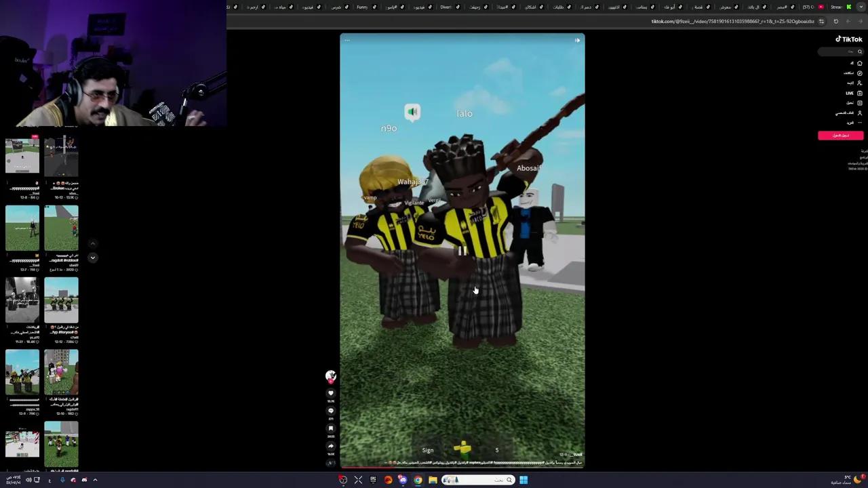This screenshot has width=868, height=488.
Task: Toggle the video volume speaker icon
Action: pyautogui.click(x=577, y=40)
